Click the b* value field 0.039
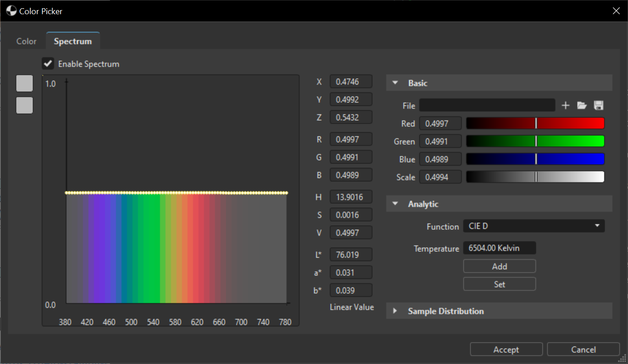Image resolution: width=628 pixels, height=364 pixels. 351,290
